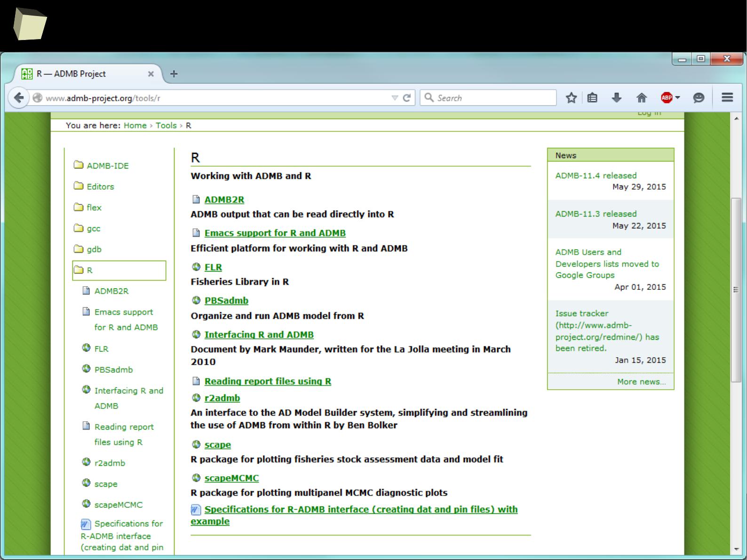Viewport: 747px width, 560px height.
Task: Open the ADMB-IDE sidebar folder
Action: (x=108, y=166)
